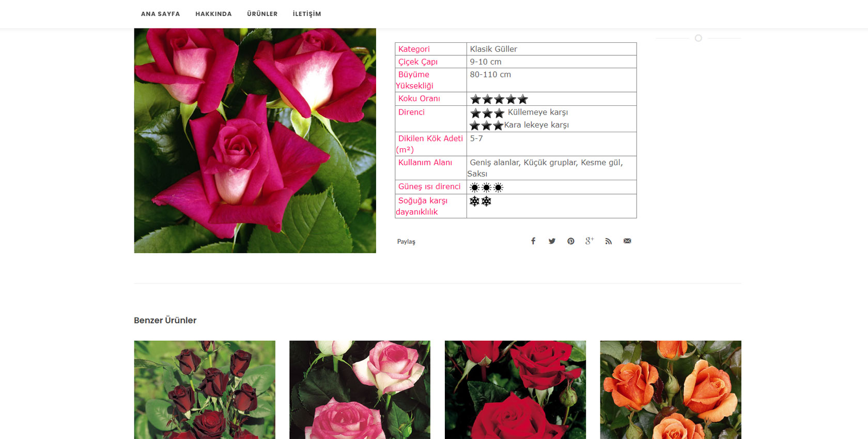Open the dark red roses thumbnail
Viewport: 868px width, 439px height.
click(x=205, y=389)
